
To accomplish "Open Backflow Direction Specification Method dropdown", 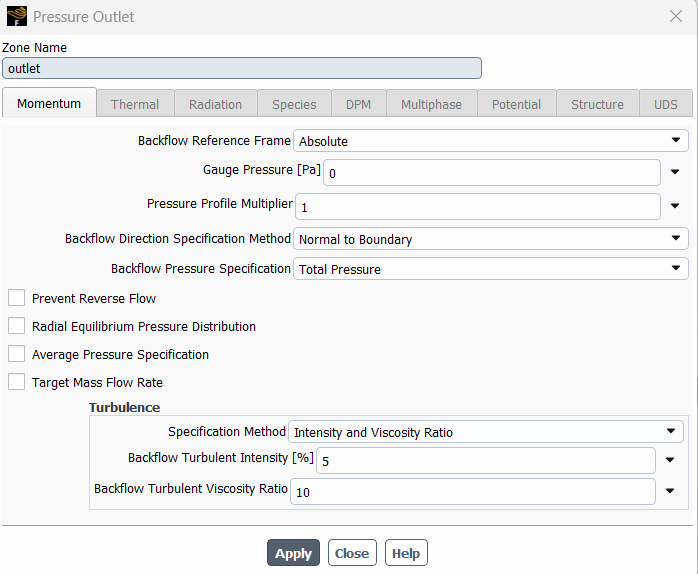I will (x=490, y=239).
